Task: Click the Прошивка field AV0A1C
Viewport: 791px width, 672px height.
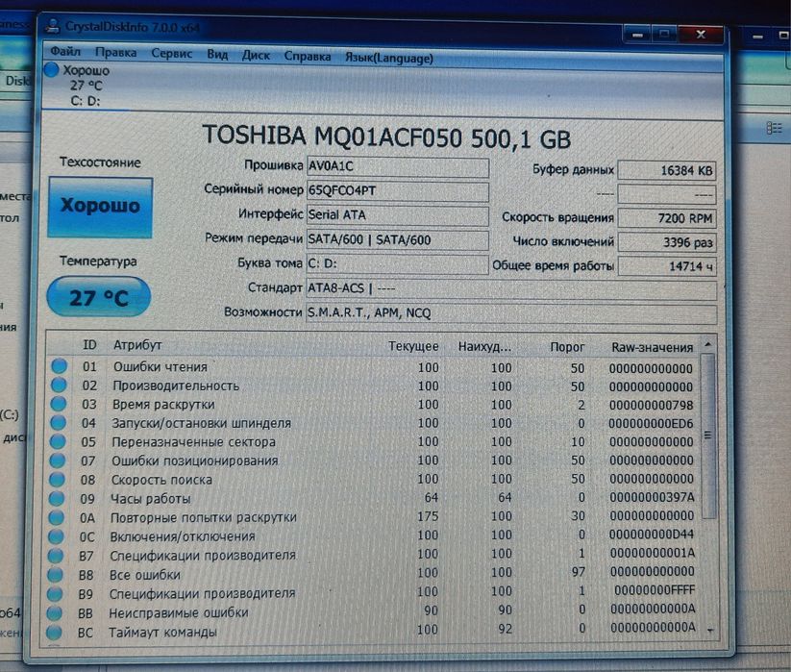Action: (x=398, y=167)
